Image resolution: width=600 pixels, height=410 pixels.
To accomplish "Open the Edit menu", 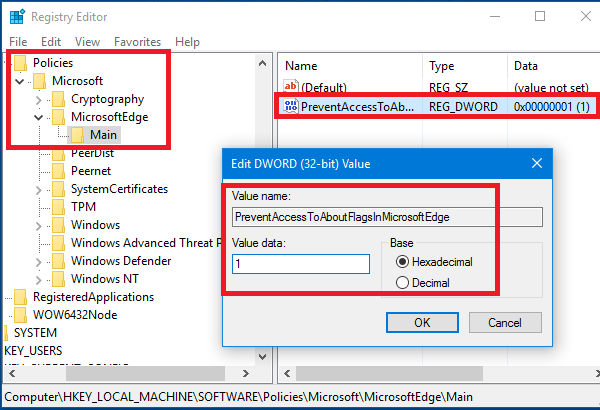I will pyautogui.click(x=51, y=41).
